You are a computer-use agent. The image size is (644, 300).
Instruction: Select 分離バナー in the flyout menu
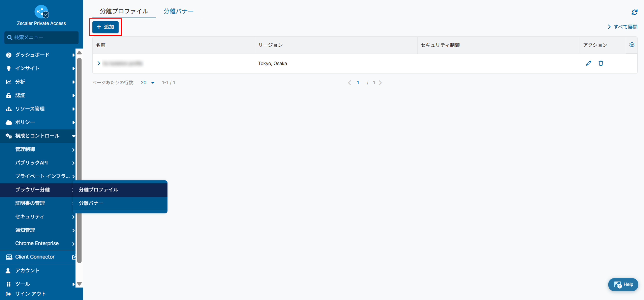91,203
